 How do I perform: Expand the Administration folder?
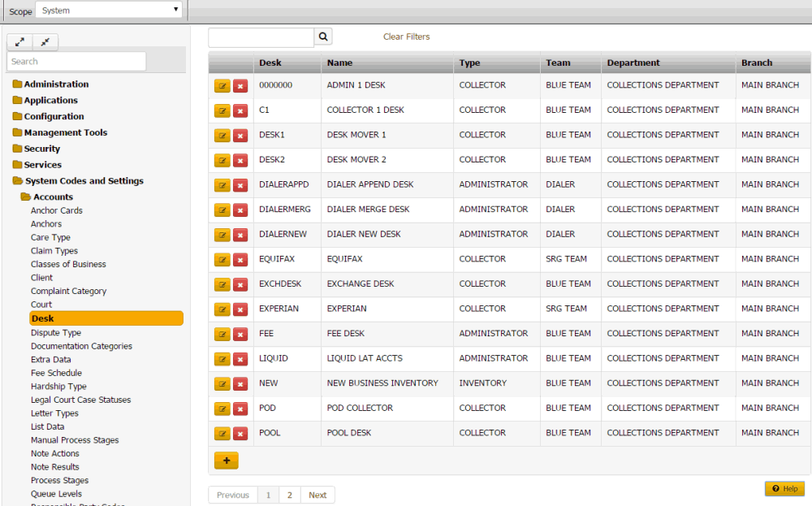pos(56,84)
